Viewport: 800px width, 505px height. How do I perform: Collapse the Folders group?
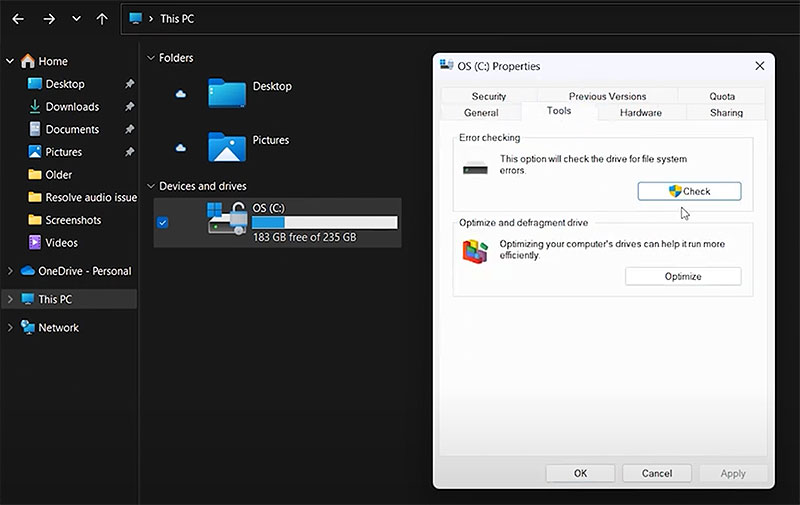pos(151,58)
